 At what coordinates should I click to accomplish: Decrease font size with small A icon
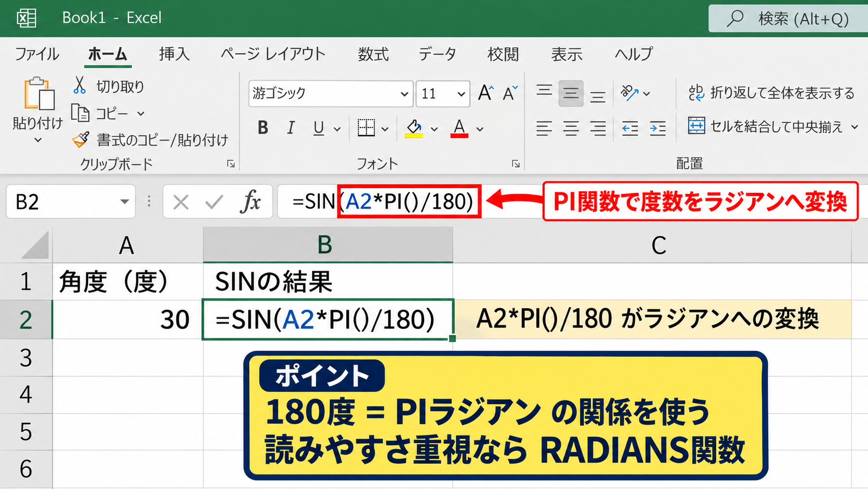[x=510, y=93]
